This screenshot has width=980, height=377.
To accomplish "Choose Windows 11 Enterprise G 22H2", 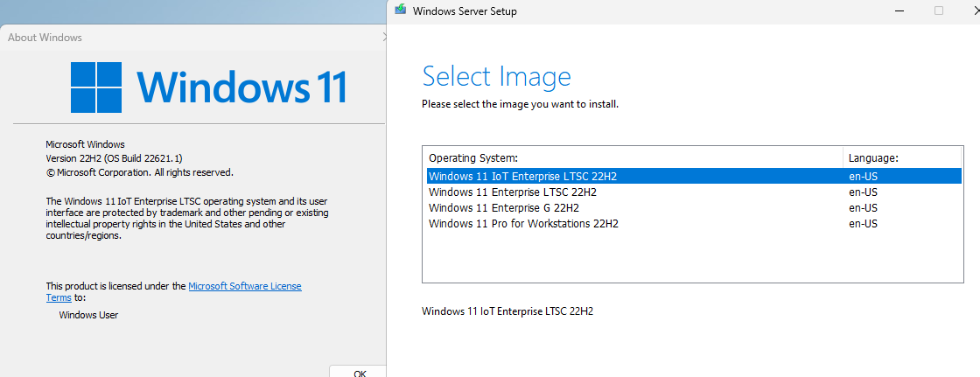I will [694, 207].
